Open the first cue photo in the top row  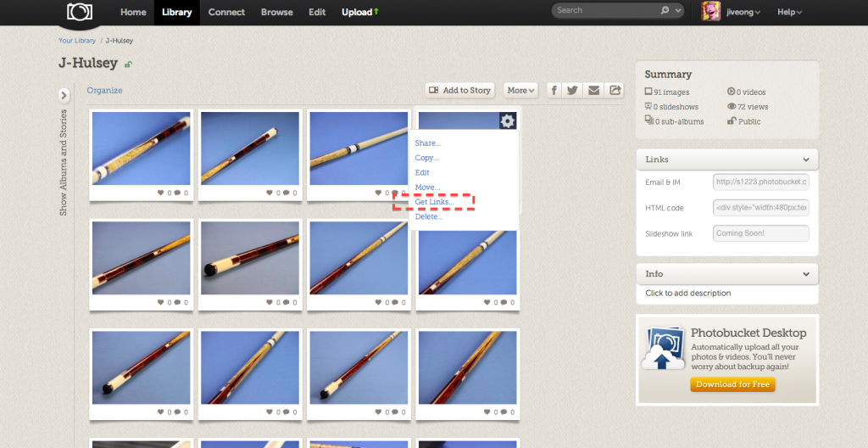click(x=142, y=148)
